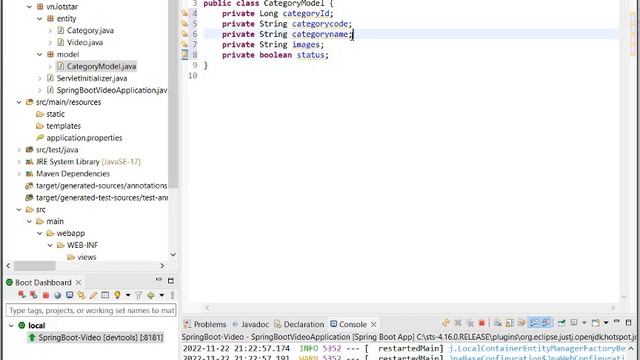Viewport: 640px width, 360px height.
Task: Collapse src/main/resources folder
Action: tap(19, 102)
